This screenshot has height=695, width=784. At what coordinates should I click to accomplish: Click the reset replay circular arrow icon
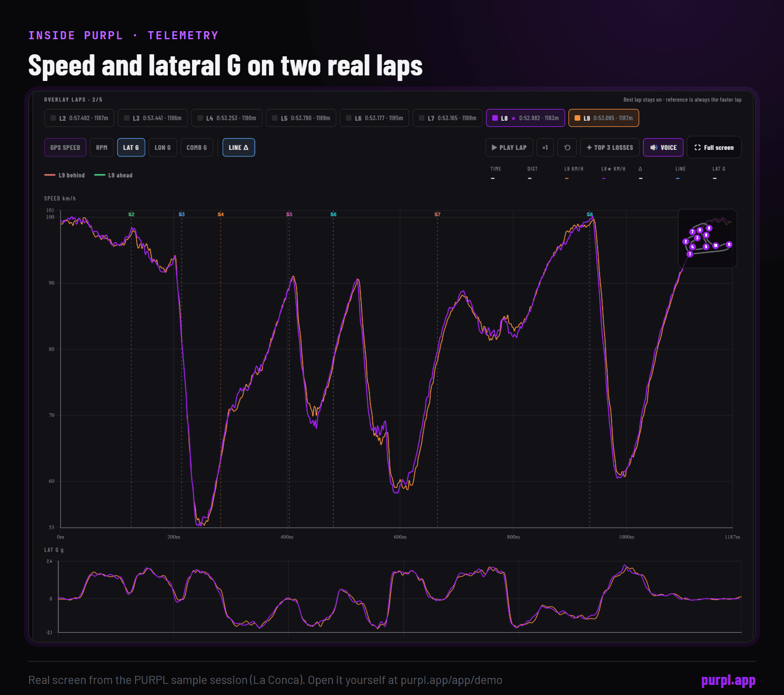[x=567, y=147]
